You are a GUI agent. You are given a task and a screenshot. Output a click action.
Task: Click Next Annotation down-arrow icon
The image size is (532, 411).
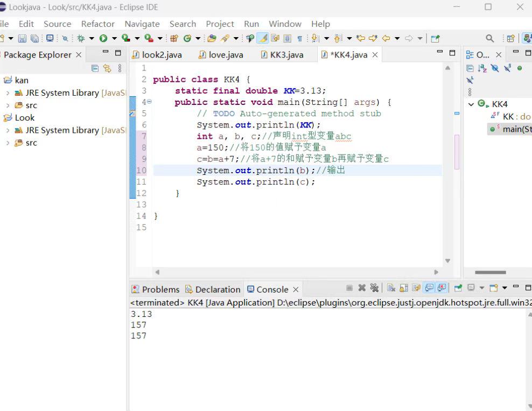point(315,38)
